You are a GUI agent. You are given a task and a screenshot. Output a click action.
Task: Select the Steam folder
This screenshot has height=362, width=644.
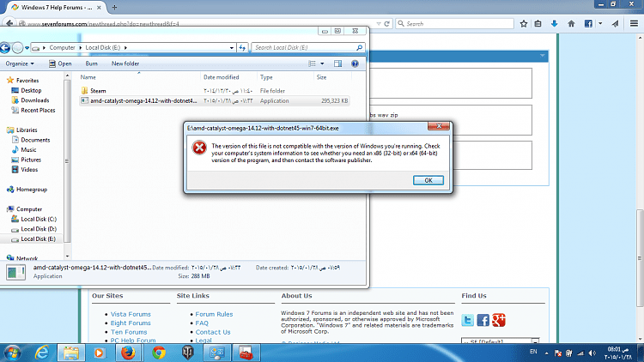[98, 91]
